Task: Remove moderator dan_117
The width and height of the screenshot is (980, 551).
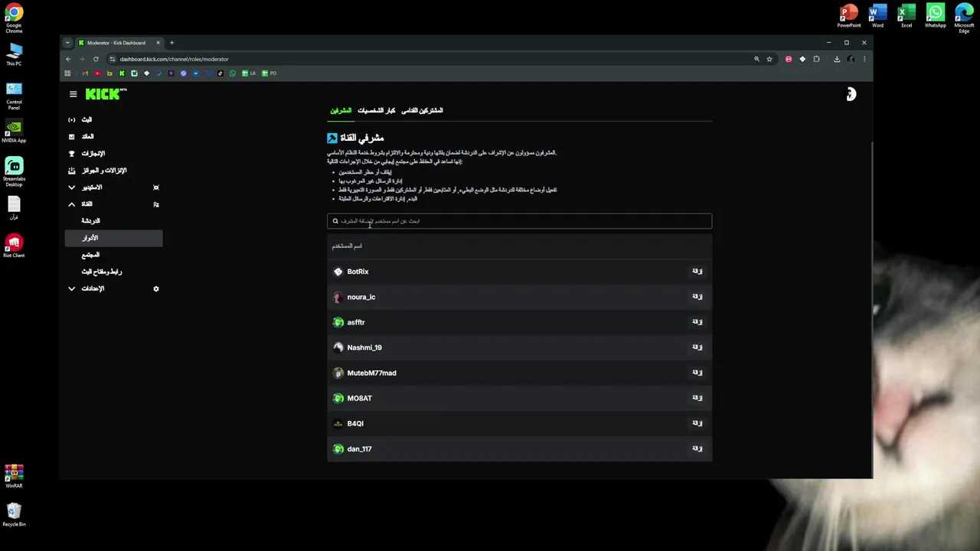Action: point(697,448)
